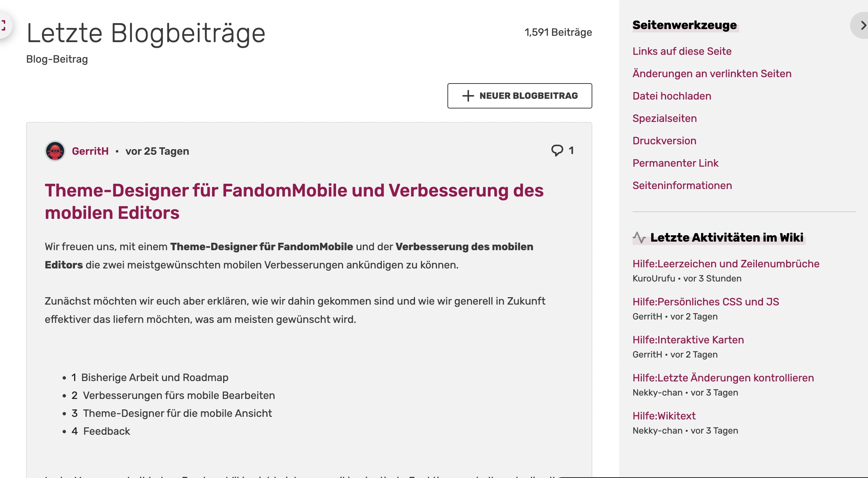The image size is (868, 478).
Task: Open Hilfe:Persönliches CSS und JS
Action: 706,302
